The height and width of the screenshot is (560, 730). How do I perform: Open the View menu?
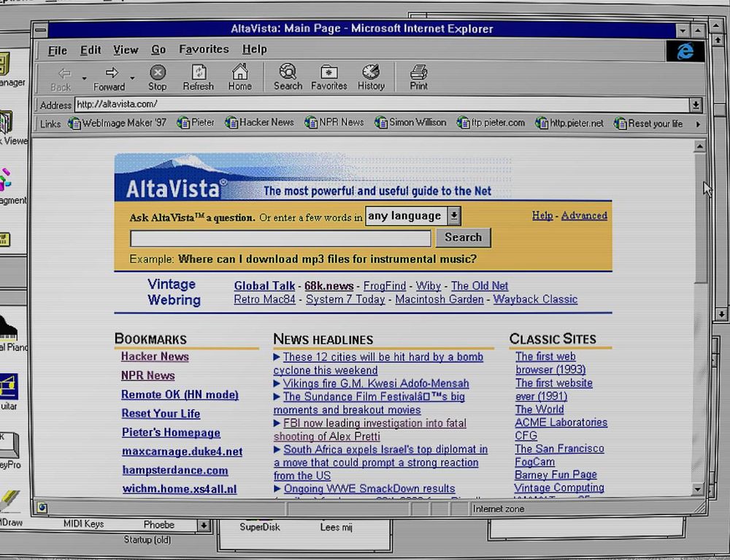click(x=126, y=50)
